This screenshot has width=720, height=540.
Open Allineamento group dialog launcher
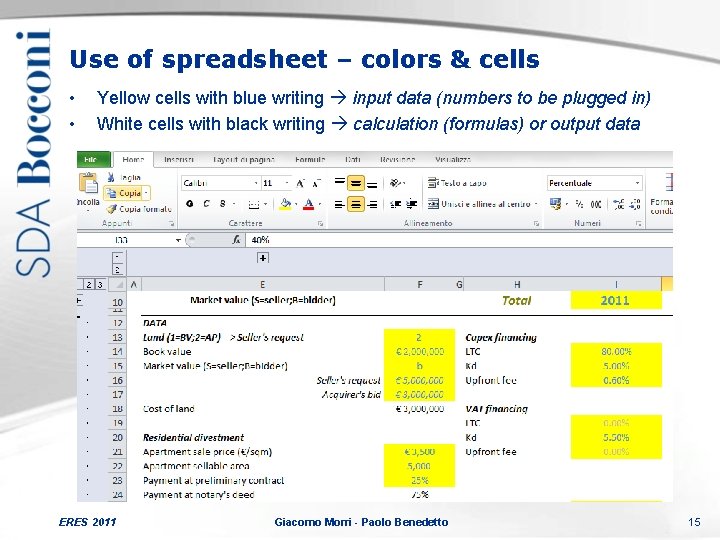[536, 224]
